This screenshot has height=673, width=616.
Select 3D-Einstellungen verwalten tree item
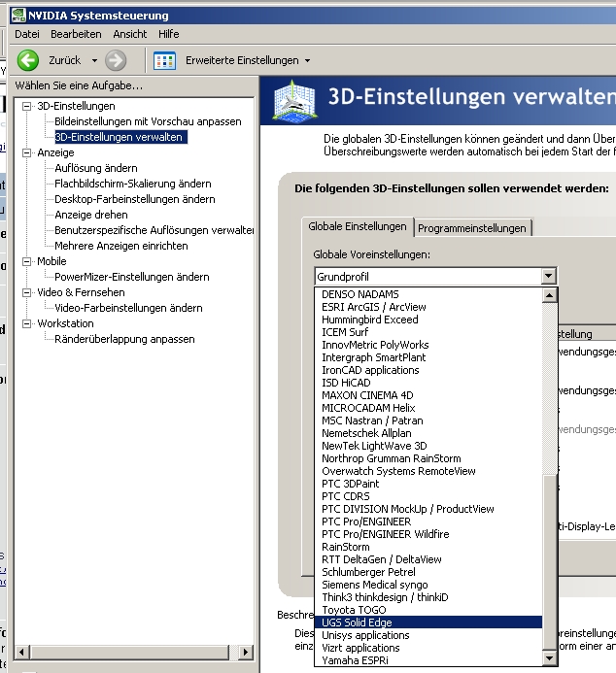[120, 137]
